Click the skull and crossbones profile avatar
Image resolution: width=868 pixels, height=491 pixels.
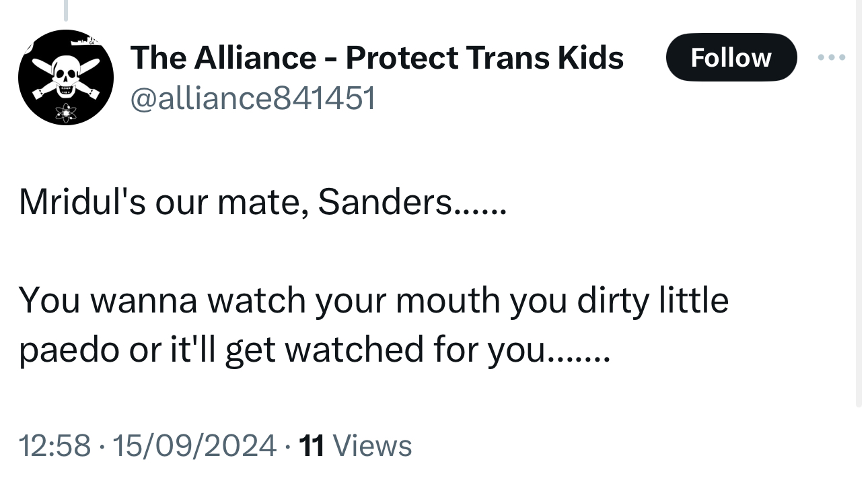[65, 77]
